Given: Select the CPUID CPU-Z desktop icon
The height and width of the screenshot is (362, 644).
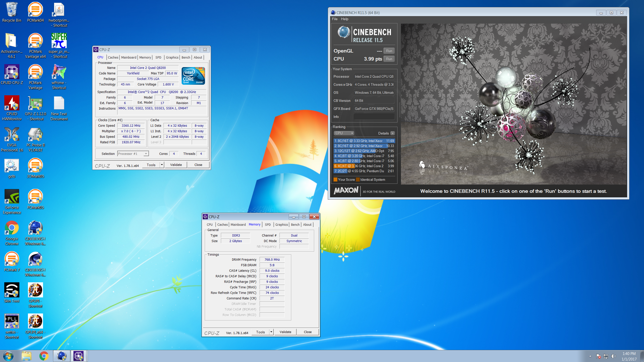Looking at the screenshot, I should coord(12,74).
